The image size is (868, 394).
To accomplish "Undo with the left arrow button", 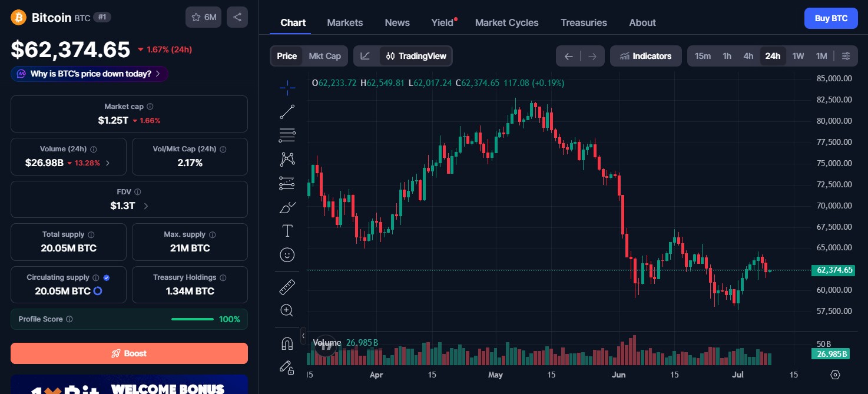I will 568,56.
